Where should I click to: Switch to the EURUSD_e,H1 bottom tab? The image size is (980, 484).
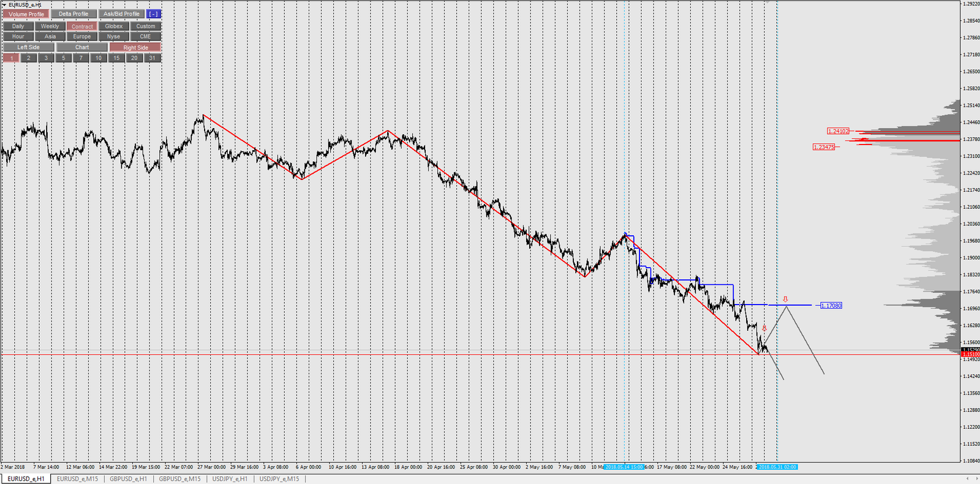pyautogui.click(x=26, y=479)
